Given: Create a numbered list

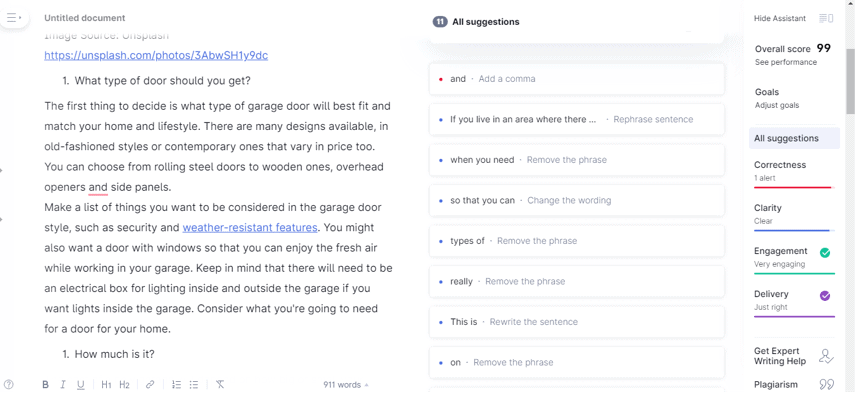Looking at the screenshot, I should click(176, 384).
